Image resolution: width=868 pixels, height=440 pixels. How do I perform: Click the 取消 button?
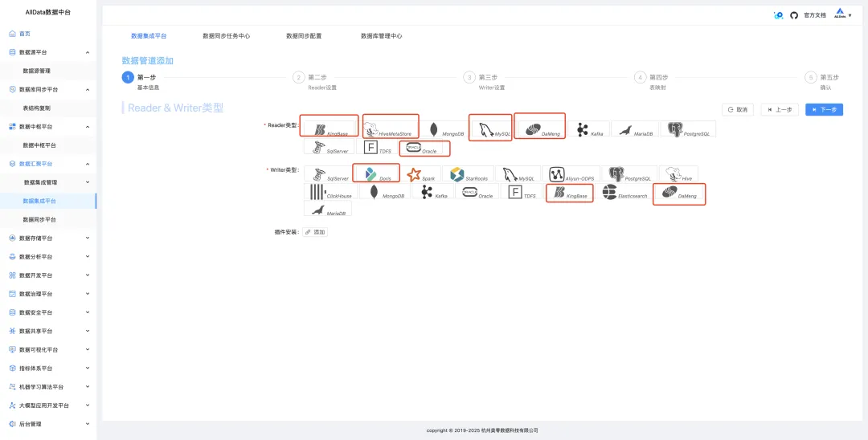pyautogui.click(x=737, y=109)
